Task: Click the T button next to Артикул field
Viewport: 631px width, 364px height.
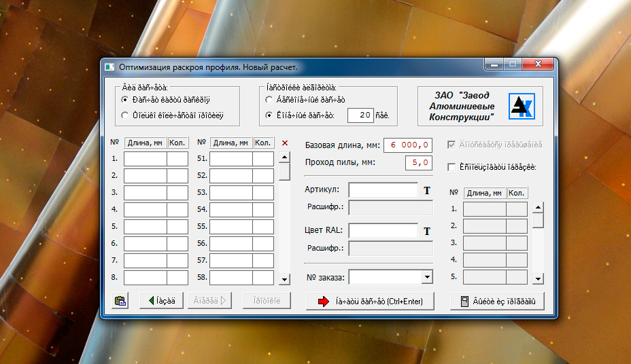Action: pyautogui.click(x=427, y=190)
